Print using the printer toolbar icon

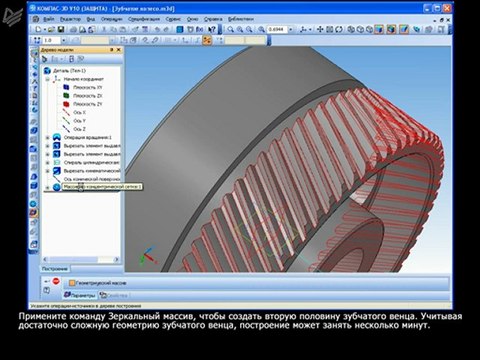73,30
